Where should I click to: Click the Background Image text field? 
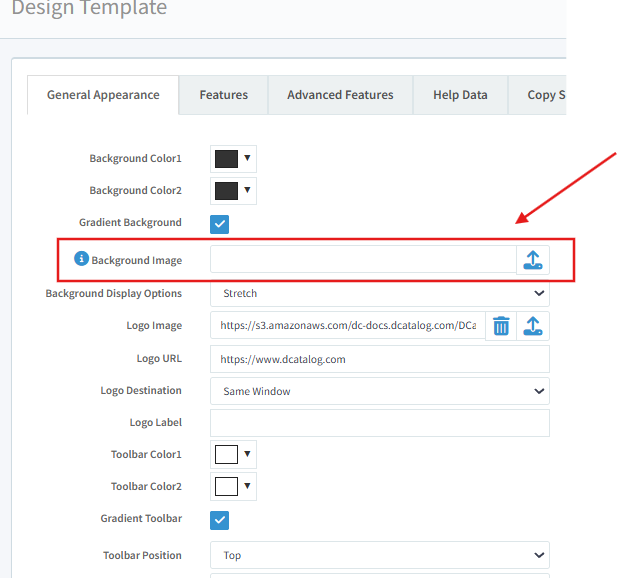[363, 260]
